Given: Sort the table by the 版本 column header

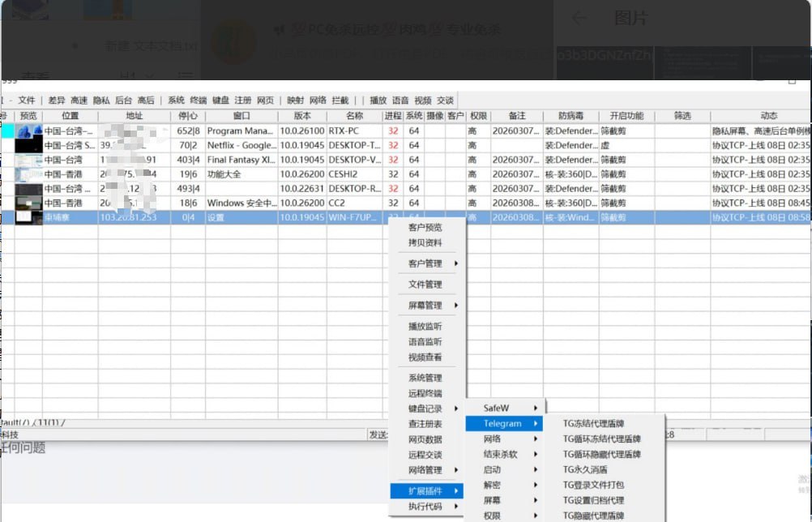Looking at the screenshot, I should pyautogui.click(x=302, y=116).
